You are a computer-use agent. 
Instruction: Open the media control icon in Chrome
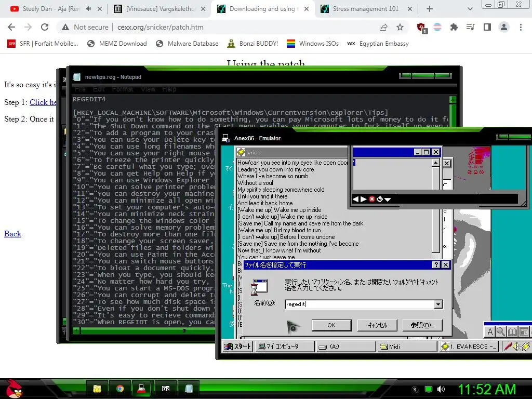click(471, 27)
